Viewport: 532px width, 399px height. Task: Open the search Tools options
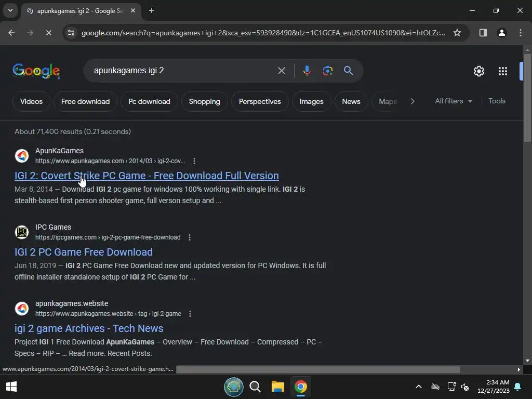point(497,101)
